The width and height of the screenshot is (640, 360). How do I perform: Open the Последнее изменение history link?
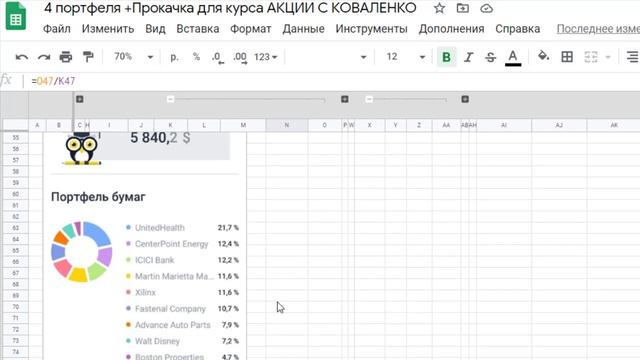coord(598,29)
